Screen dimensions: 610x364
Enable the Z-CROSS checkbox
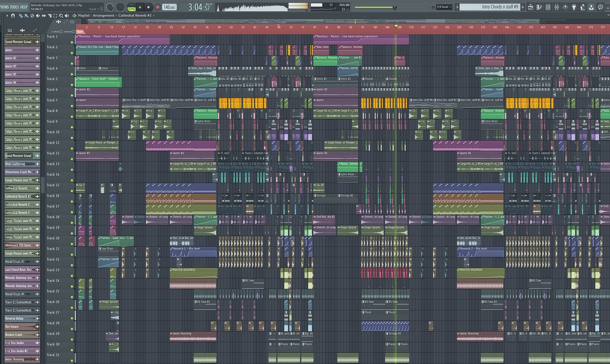61,32
